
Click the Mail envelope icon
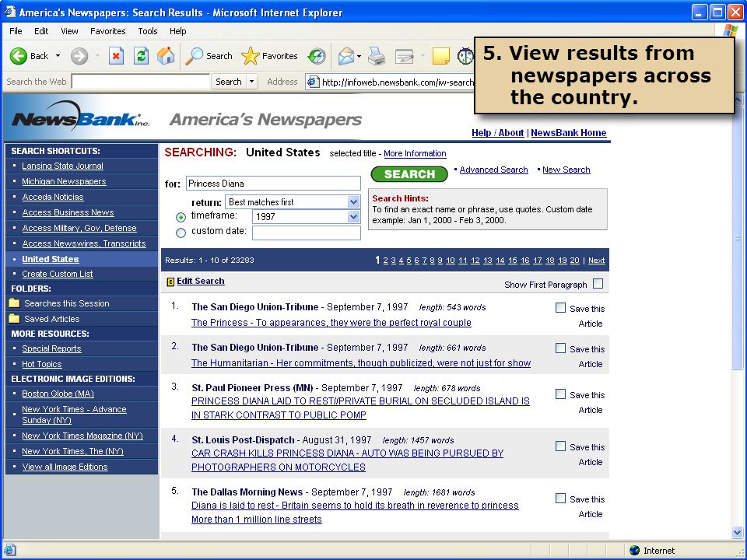point(345,56)
